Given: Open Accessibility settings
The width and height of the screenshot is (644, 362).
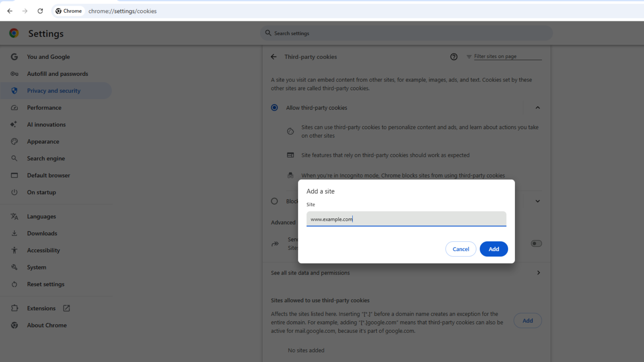Looking at the screenshot, I should 44,250.
